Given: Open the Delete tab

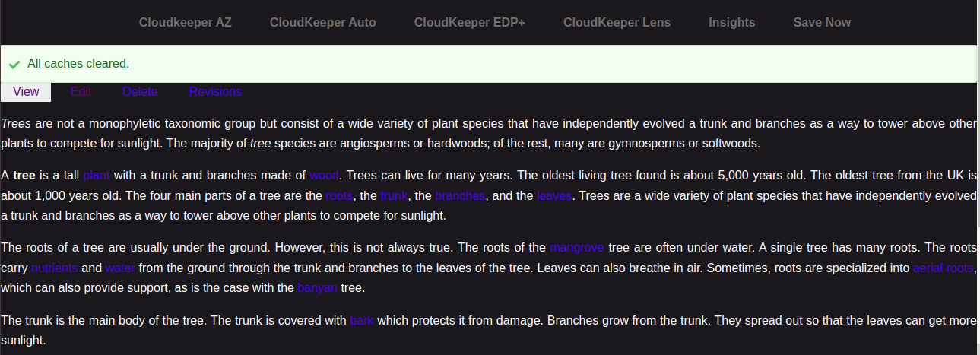Looking at the screenshot, I should (x=140, y=92).
